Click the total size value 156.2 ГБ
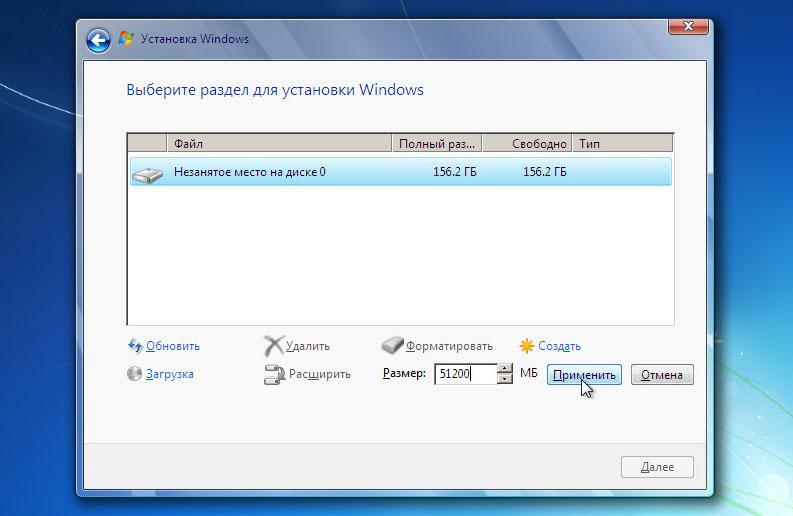Screen dimensions: 793x516 point(455,172)
